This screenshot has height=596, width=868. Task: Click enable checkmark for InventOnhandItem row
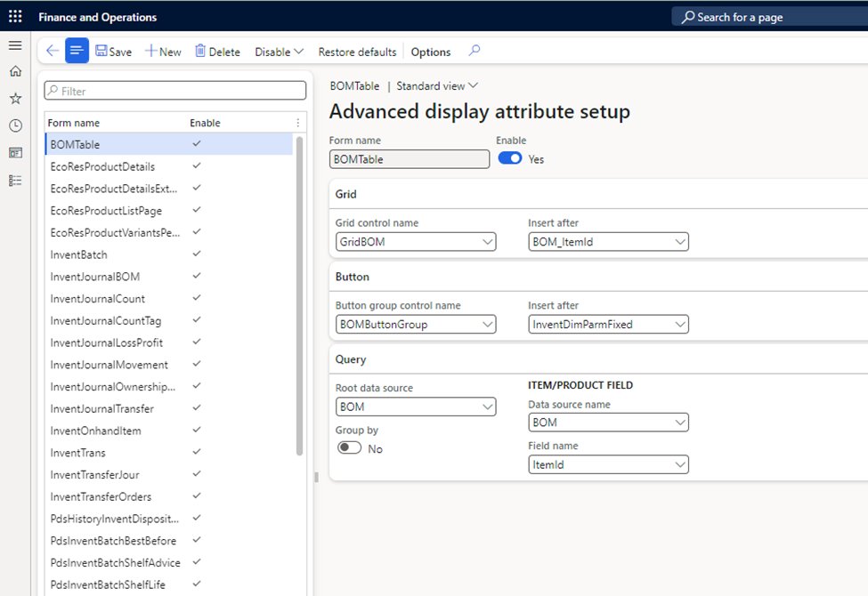coord(197,430)
